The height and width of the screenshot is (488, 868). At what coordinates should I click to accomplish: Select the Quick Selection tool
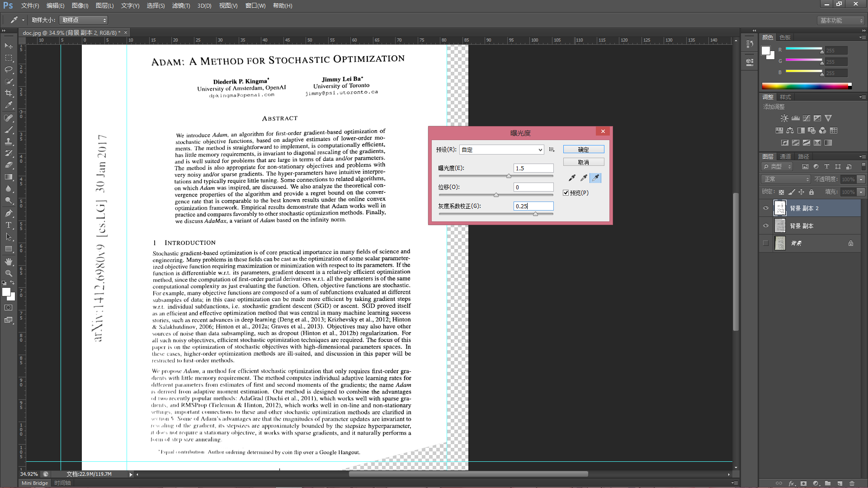pos(9,81)
